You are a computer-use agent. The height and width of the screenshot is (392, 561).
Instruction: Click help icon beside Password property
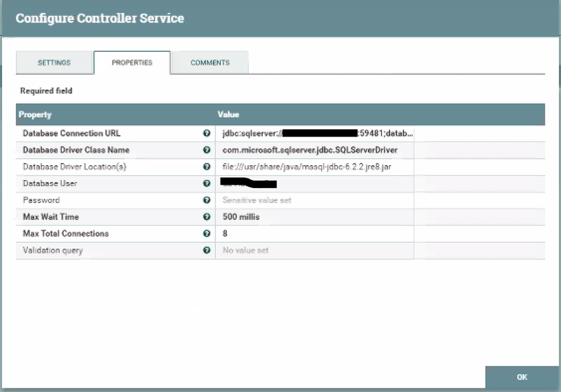coord(207,200)
